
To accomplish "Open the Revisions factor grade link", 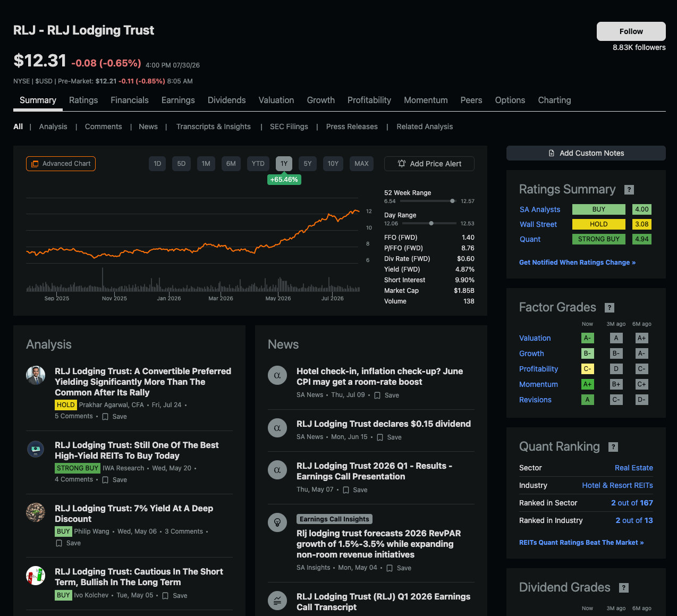I will pyautogui.click(x=535, y=400).
